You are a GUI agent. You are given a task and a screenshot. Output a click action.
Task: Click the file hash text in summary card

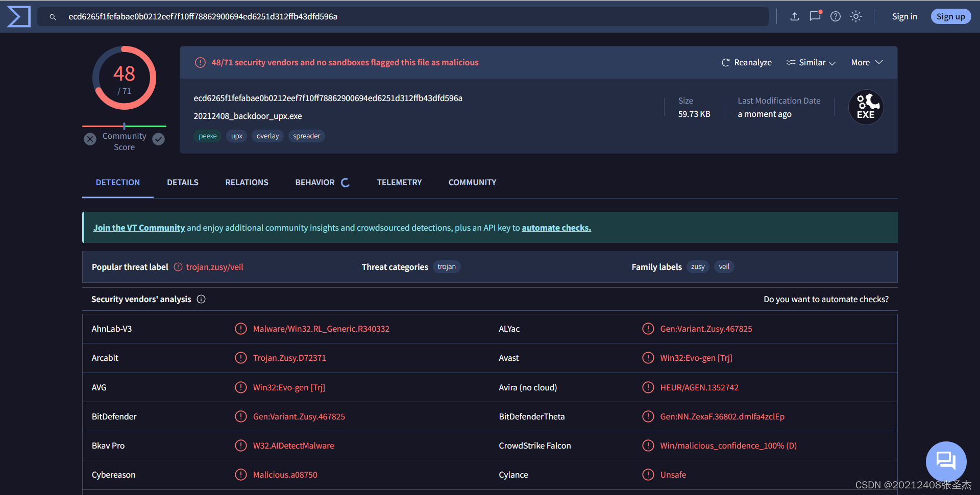tap(328, 98)
